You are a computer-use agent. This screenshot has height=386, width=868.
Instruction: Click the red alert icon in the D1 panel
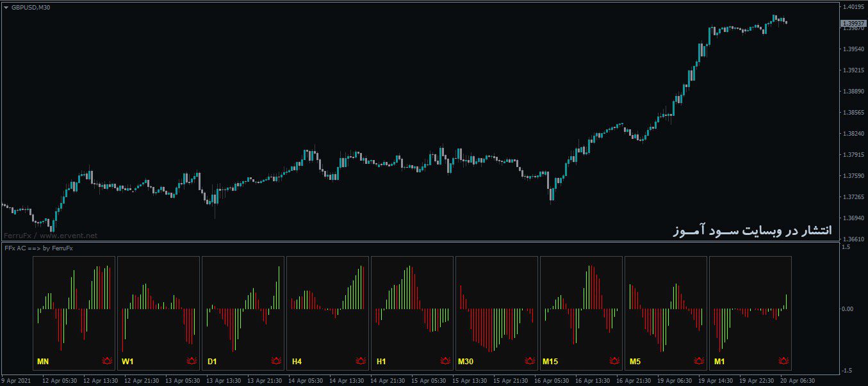click(276, 362)
